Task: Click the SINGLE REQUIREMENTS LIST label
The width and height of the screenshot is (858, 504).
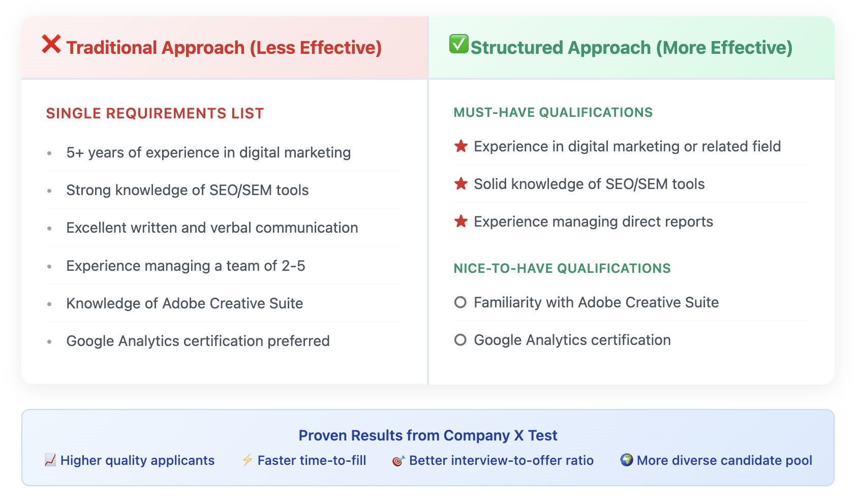Action: [155, 113]
